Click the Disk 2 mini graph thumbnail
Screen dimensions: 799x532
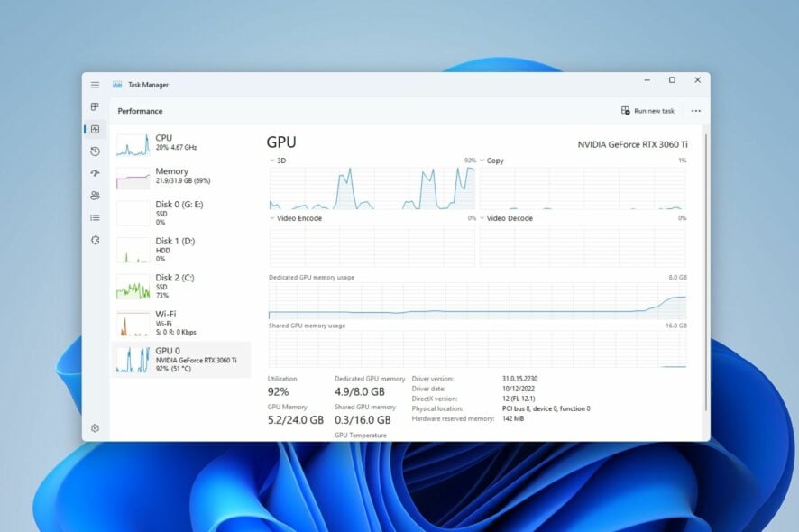[x=133, y=288]
